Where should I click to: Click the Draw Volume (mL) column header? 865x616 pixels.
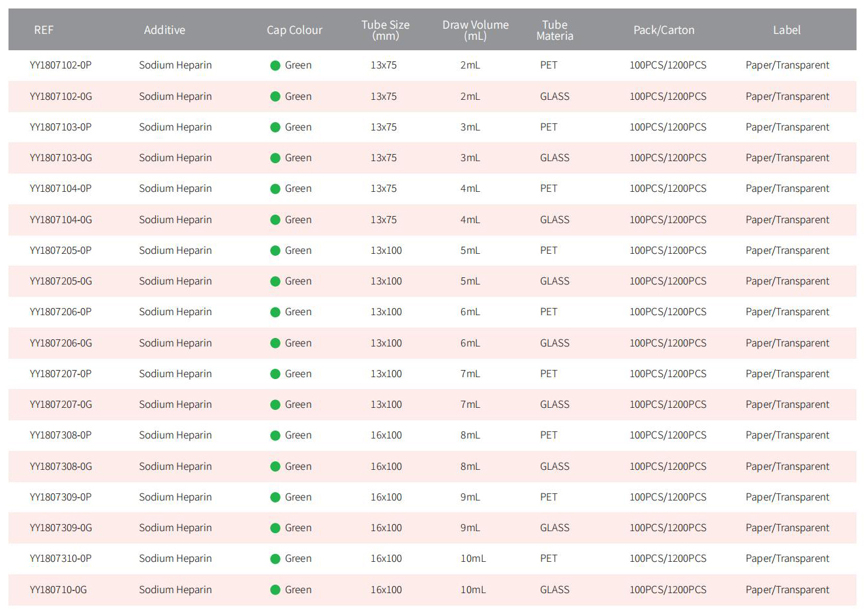(476, 30)
